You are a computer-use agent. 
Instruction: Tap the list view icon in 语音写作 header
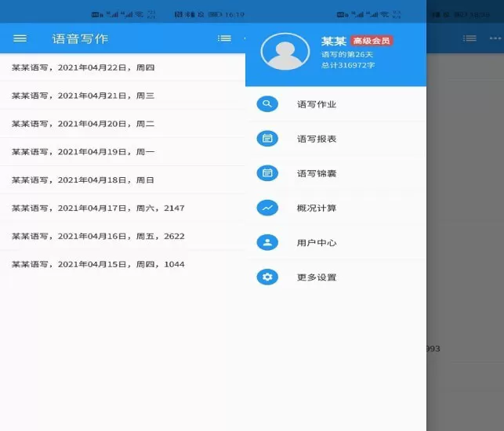coord(224,38)
